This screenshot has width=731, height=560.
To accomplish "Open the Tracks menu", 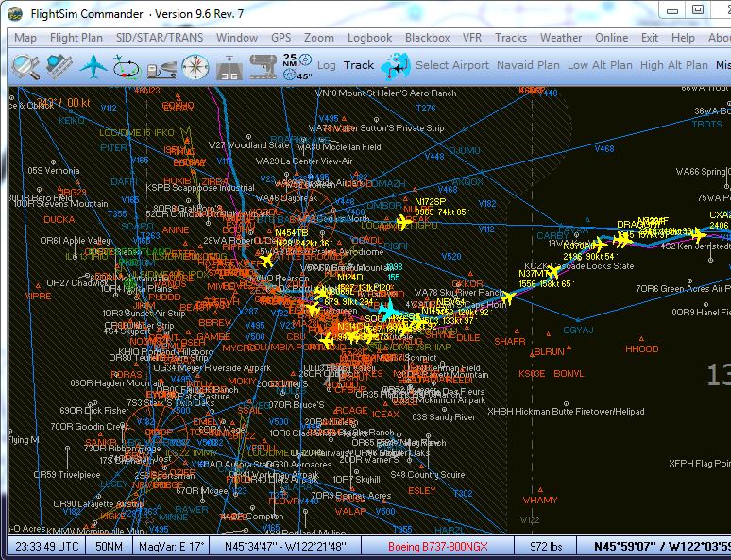I will pos(511,38).
